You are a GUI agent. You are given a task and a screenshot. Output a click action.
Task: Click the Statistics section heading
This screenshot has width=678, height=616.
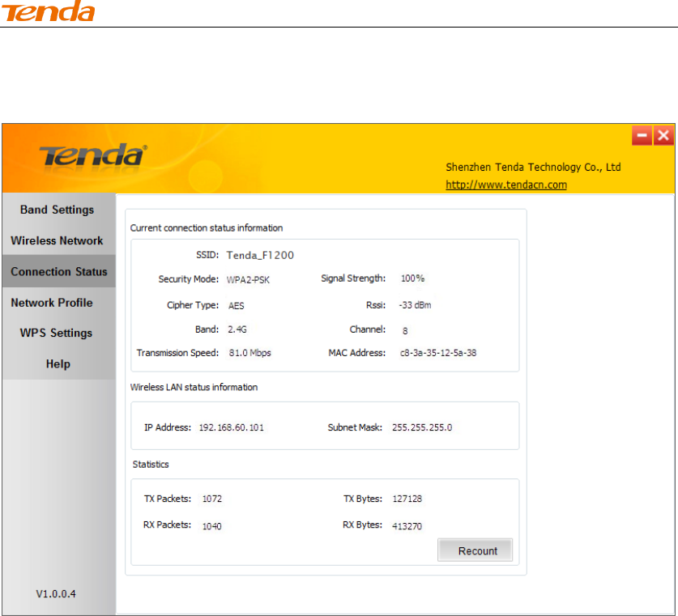[x=151, y=465]
